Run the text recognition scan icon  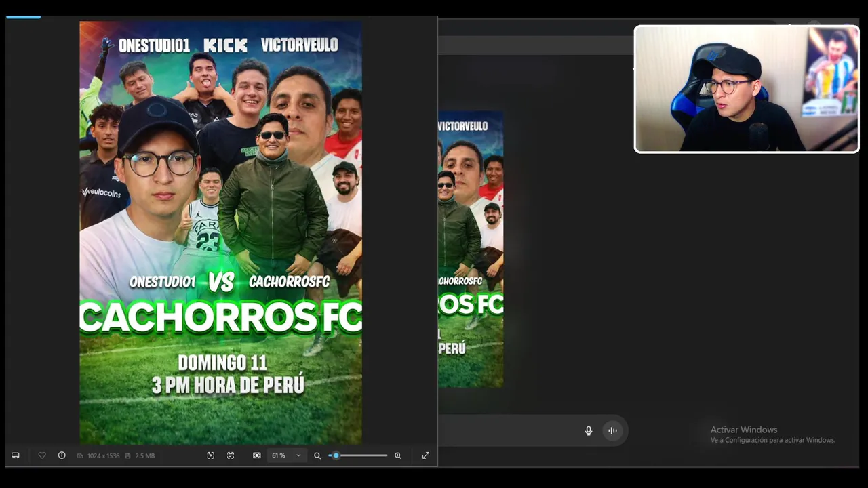231,455
